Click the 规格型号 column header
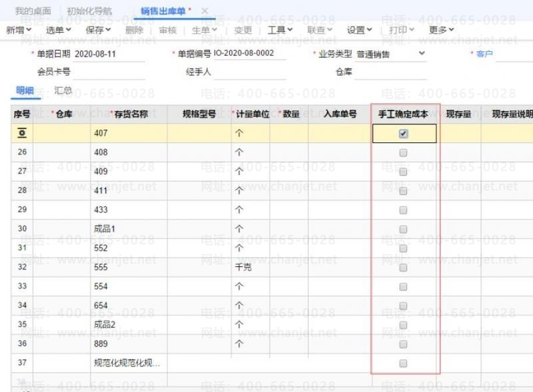533x392 pixels. tap(199, 114)
